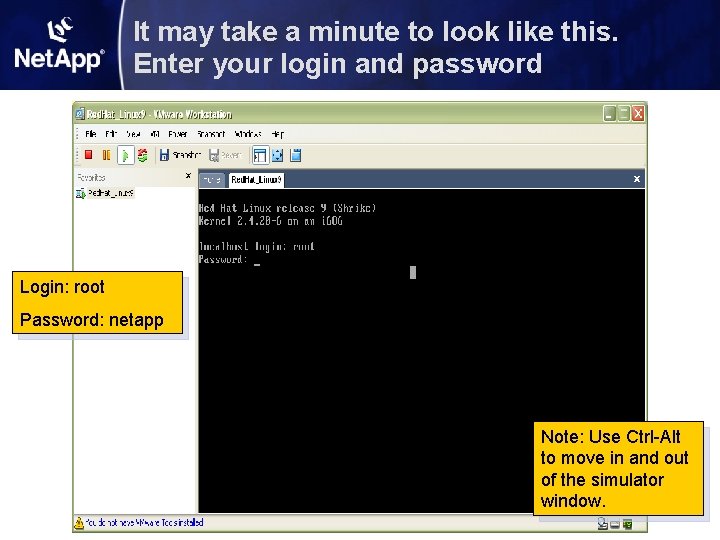Click the quick switch mode icon
The height and width of the screenshot is (540, 720).
pos(296,155)
